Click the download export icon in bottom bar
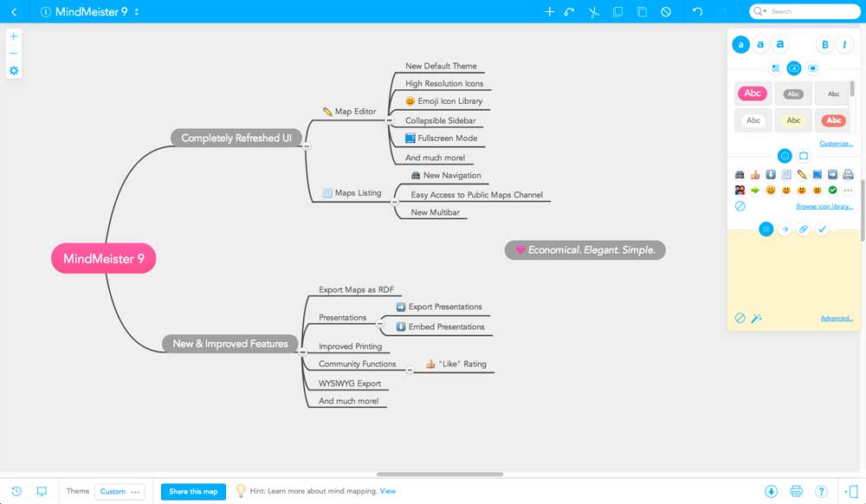The height and width of the screenshot is (504, 866). [x=771, y=491]
